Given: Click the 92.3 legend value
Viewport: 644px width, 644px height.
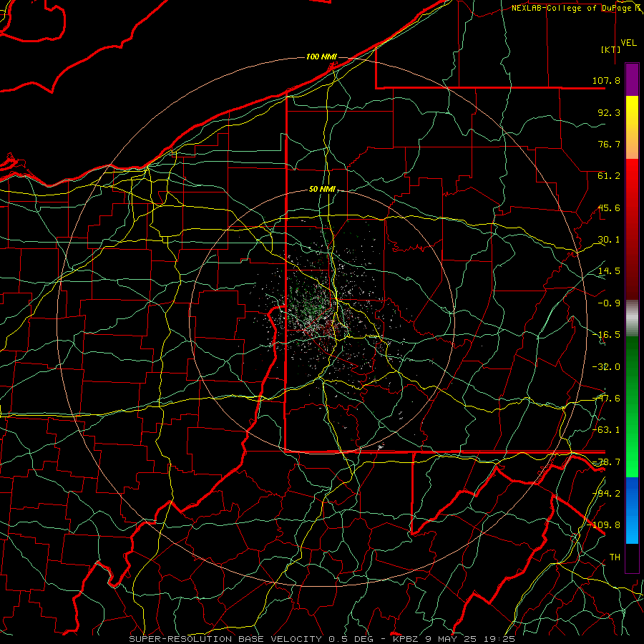Looking at the screenshot, I should tap(609, 112).
